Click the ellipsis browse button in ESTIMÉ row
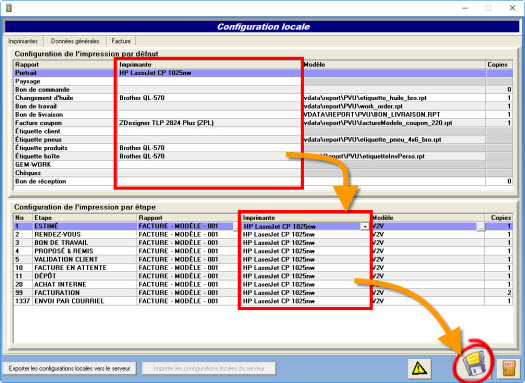This screenshot has width=525, height=383. tap(481, 227)
